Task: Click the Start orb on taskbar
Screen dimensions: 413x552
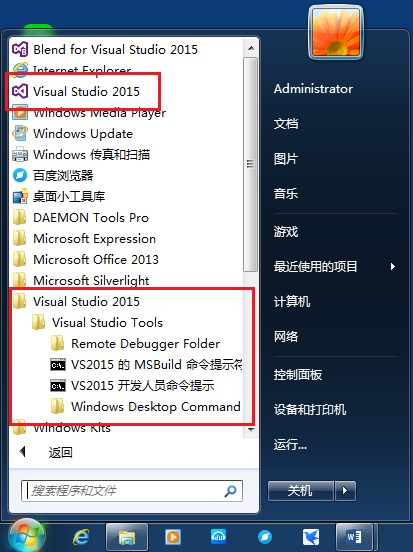Action: [x=26, y=535]
